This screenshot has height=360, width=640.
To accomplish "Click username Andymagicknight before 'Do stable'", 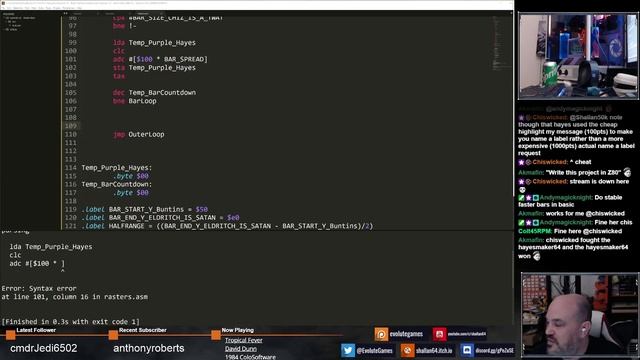I will [x=566, y=198].
